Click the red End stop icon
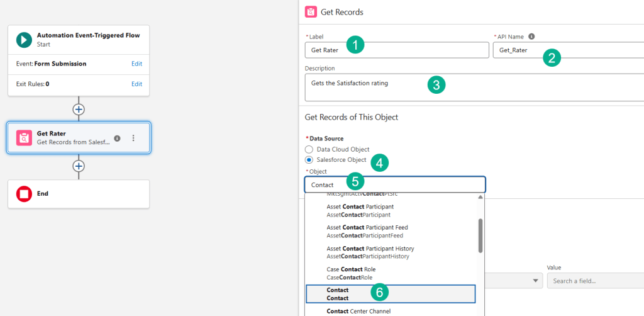The image size is (644, 316). pos(24,194)
